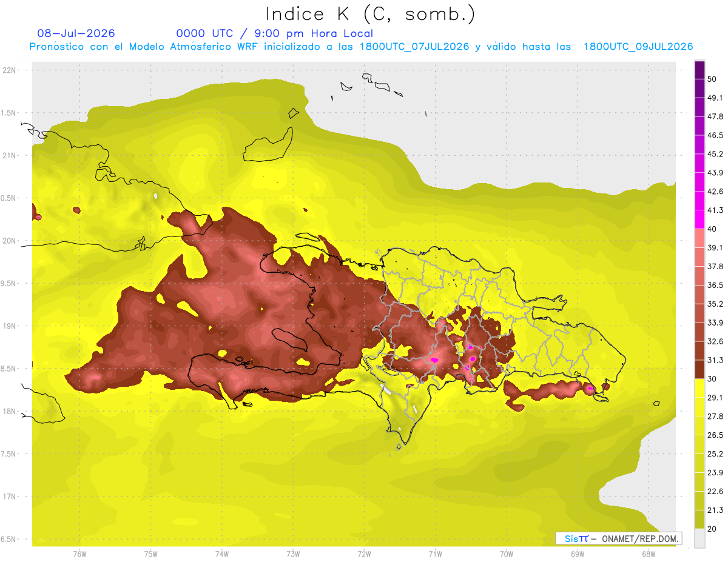Click the 21N latitude label
This screenshot has height=562, width=728.
[10, 155]
